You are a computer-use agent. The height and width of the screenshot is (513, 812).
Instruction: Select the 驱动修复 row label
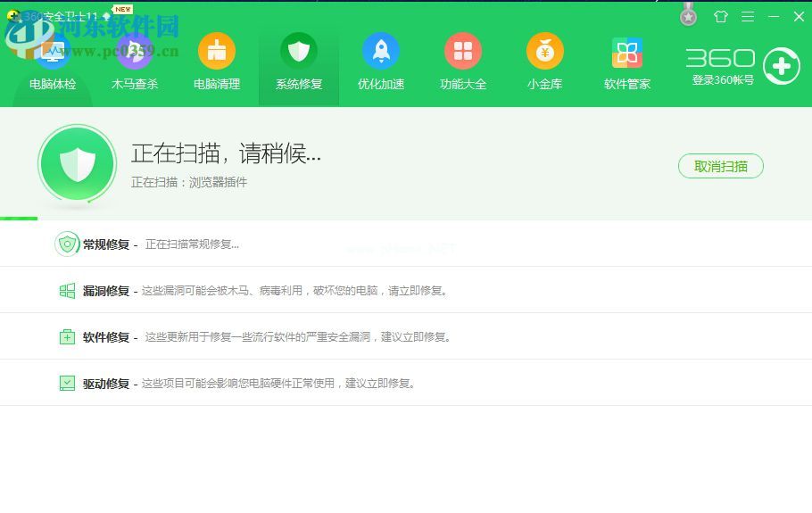[106, 384]
